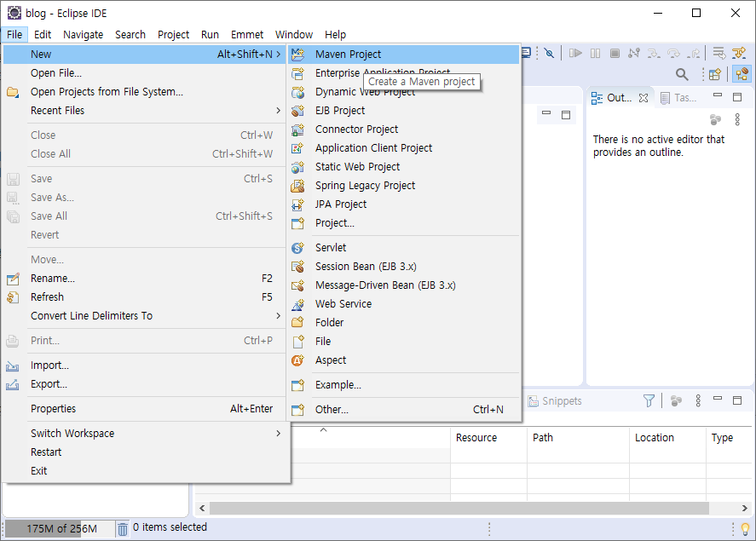Minimize the editor area
Viewport: 756px width, 541px height.
pos(546,112)
